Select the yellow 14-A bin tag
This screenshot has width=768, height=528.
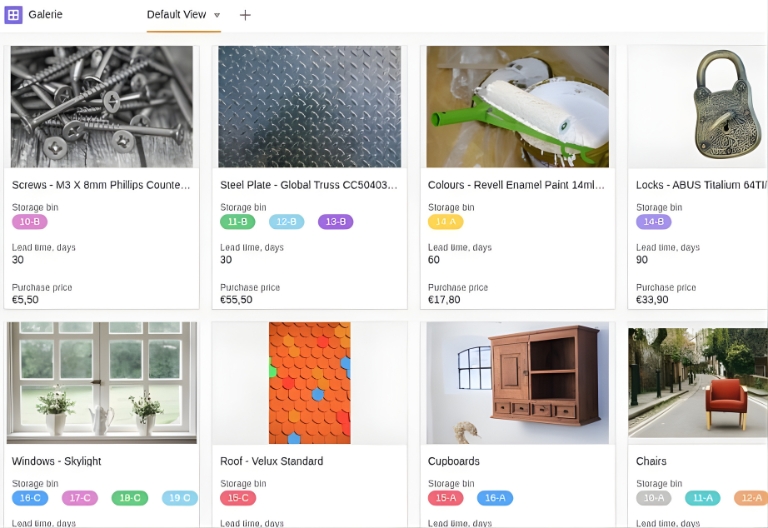[x=445, y=222]
